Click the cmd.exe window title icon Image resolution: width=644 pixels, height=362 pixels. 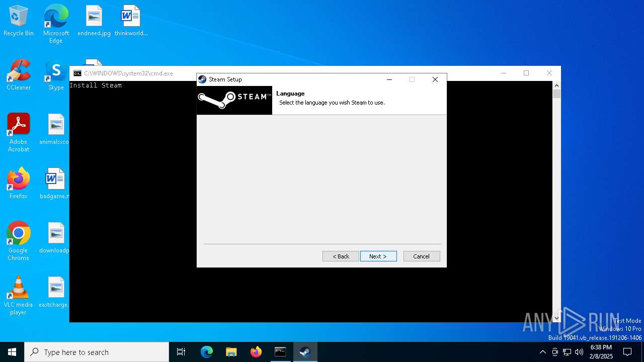77,73
